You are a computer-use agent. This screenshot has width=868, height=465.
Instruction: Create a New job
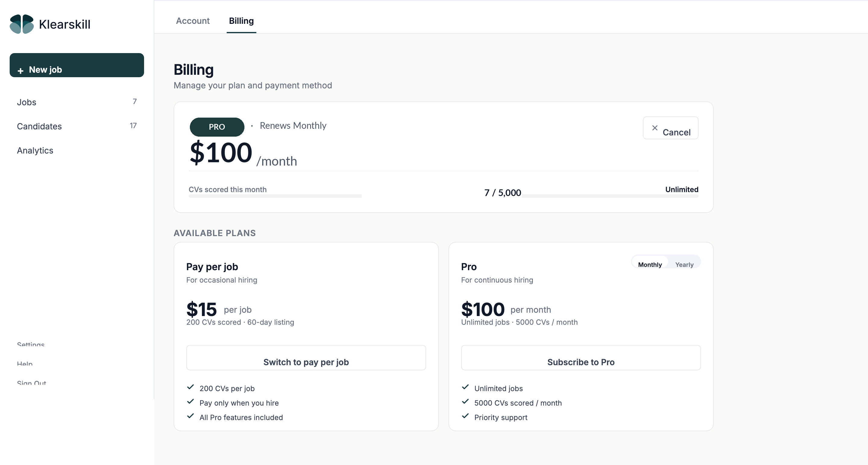(77, 65)
